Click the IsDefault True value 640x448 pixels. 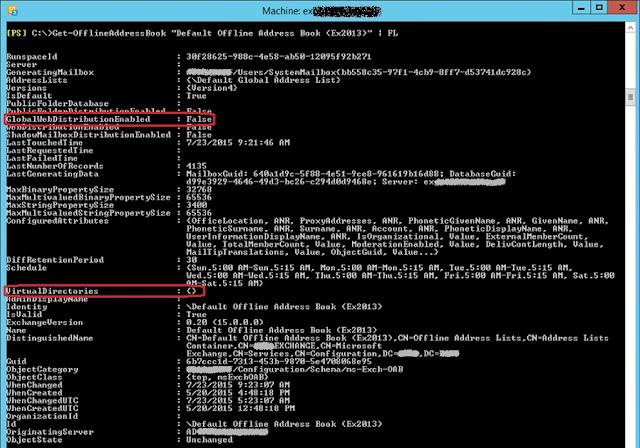coord(196,96)
